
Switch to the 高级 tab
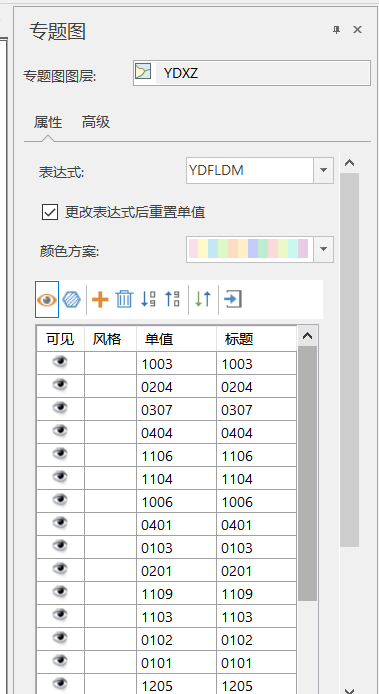96,122
